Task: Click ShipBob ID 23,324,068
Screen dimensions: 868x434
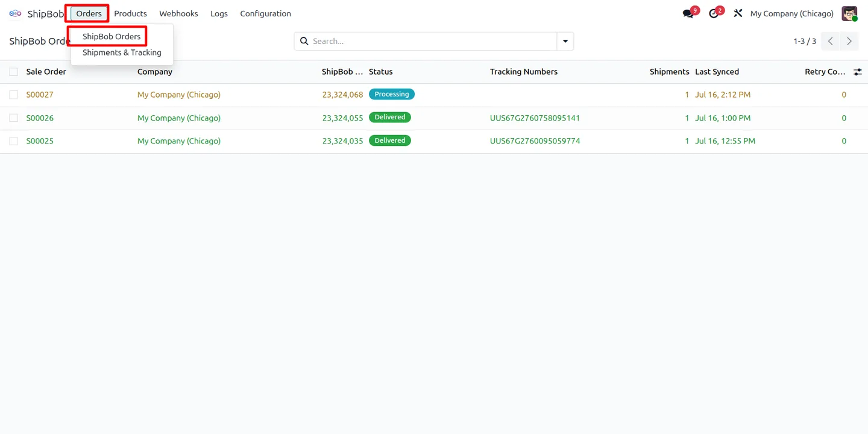Action: tap(342, 95)
